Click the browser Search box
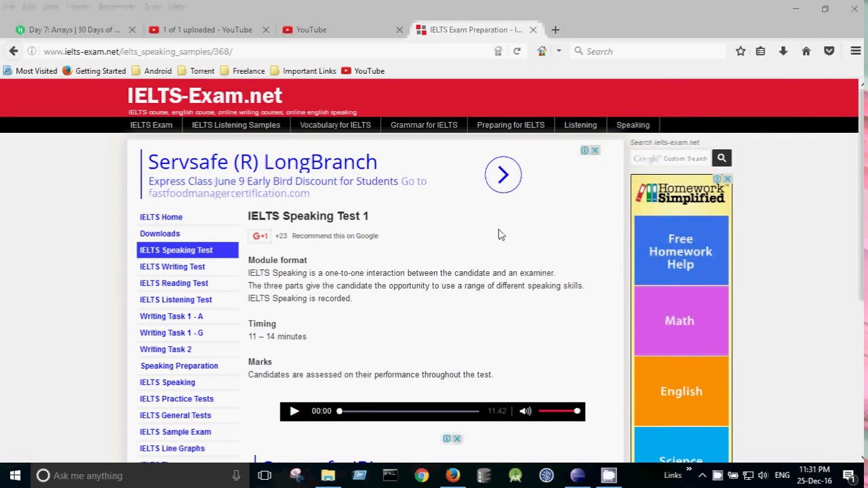Screen dimensions: 868x488 click(648, 52)
